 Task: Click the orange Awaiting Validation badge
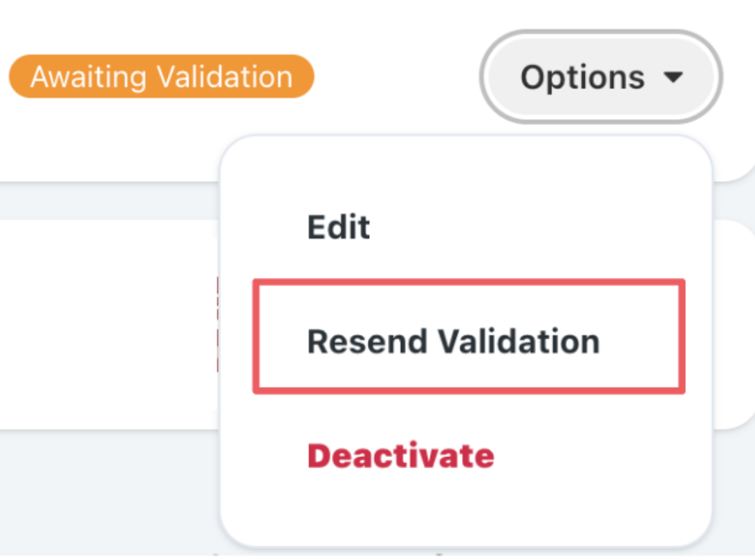click(x=161, y=76)
